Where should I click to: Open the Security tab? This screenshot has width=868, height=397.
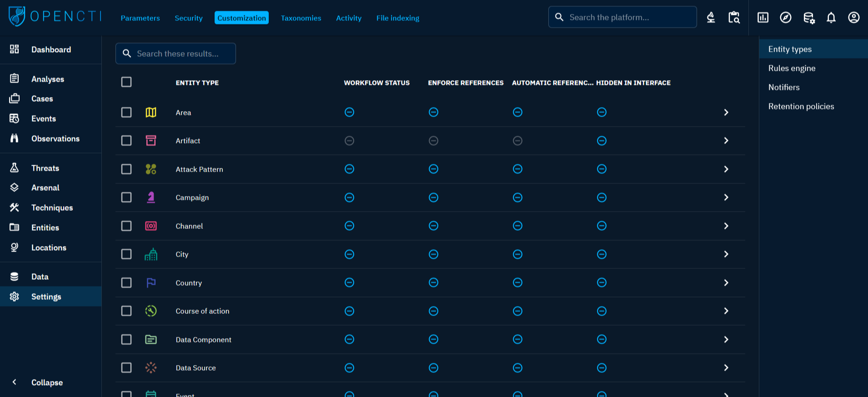(188, 18)
